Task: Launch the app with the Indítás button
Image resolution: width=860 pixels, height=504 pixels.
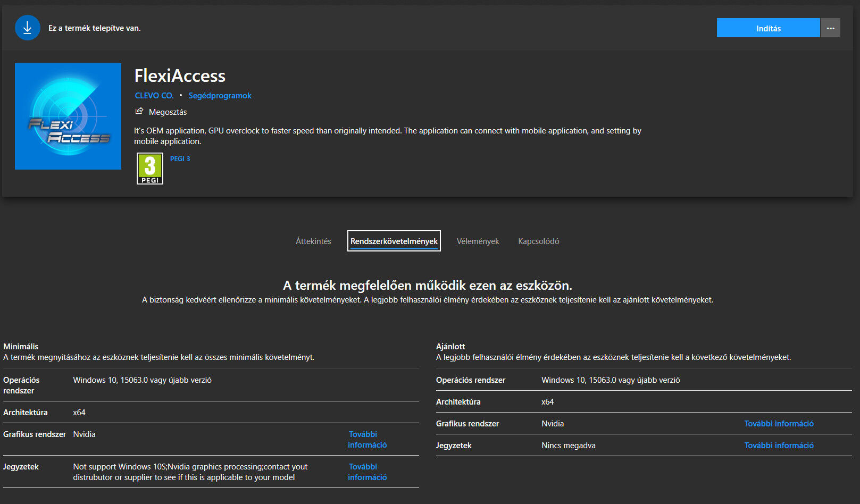Action: pyautogui.click(x=768, y=28)
